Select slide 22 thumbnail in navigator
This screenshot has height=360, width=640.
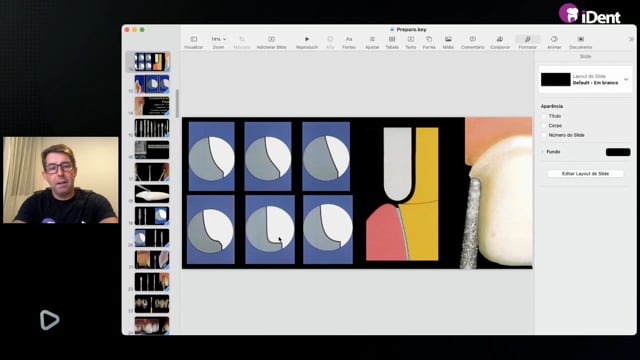(152, 282)
